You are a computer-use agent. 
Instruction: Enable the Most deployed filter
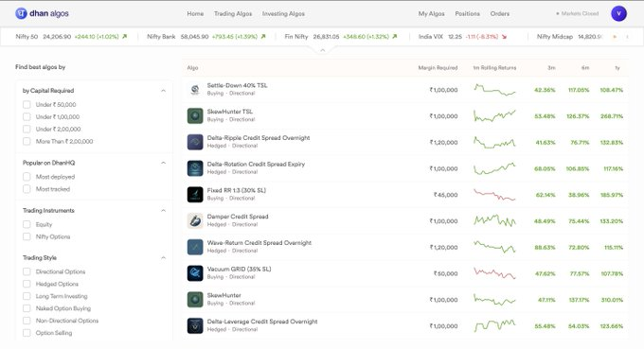click(27, 177)
